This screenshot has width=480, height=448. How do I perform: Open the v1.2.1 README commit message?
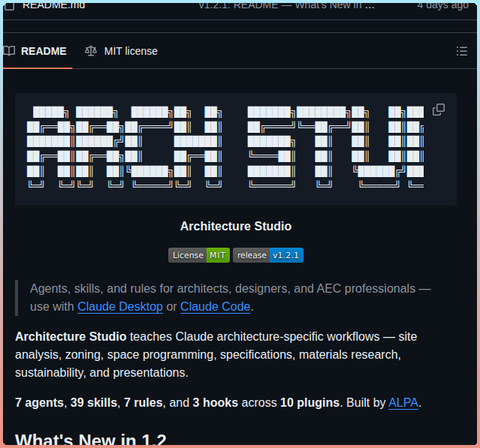(x=286, y=5)
